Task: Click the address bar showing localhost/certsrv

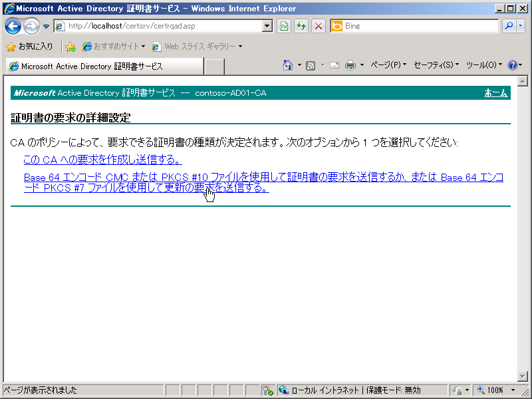Action: pyautogui.click(x=158, y=26)
